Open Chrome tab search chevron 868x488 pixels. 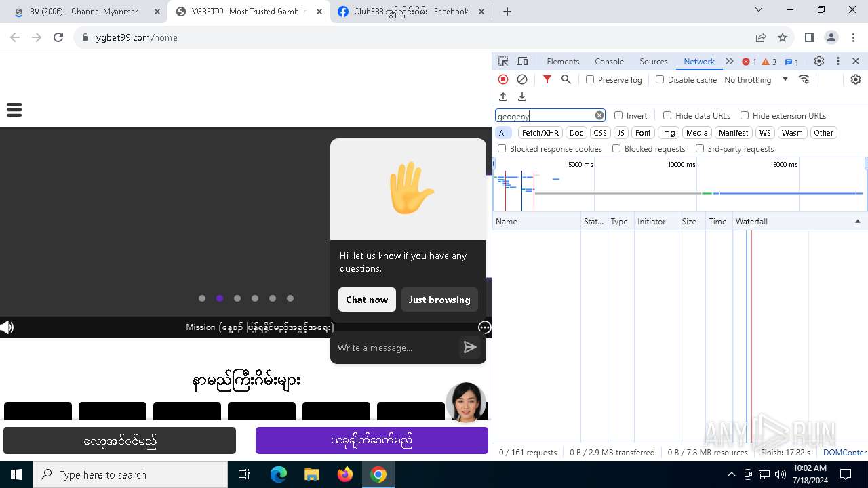759,10
